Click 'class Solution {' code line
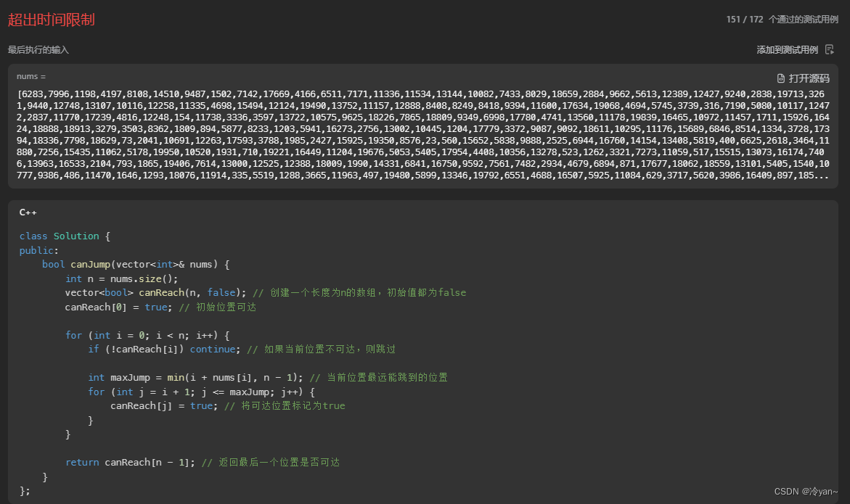The height and width of the screenshot is (504, 850). click(x=65, y=236)
